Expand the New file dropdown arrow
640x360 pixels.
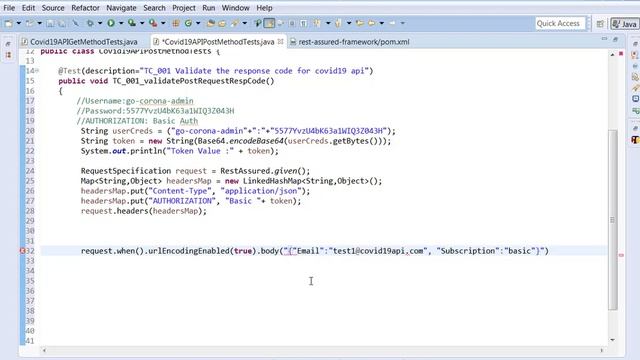(18, 23)
